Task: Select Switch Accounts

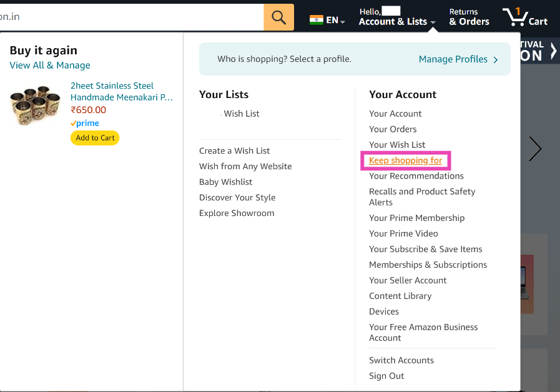Action: click(401, 360)
